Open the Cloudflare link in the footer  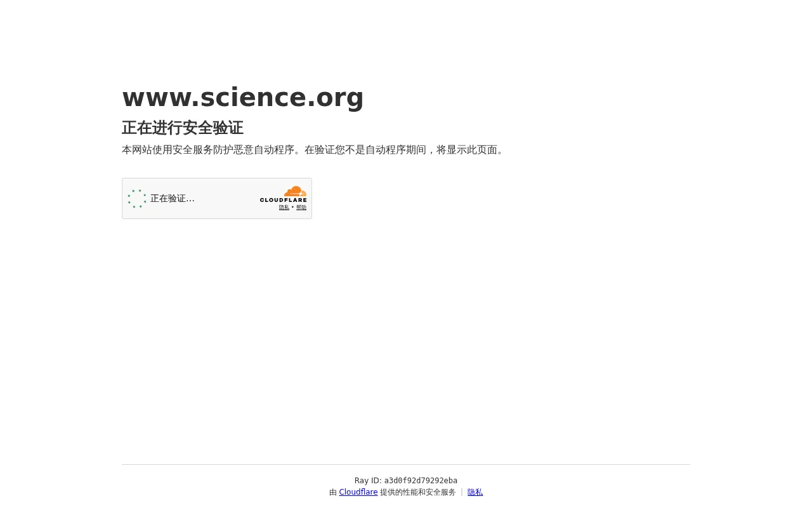point(358,492)
